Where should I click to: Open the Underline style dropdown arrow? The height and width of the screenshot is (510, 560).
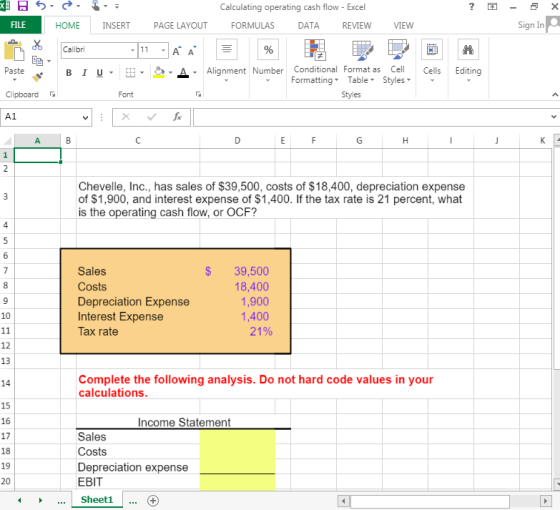(x=111, y=73)
